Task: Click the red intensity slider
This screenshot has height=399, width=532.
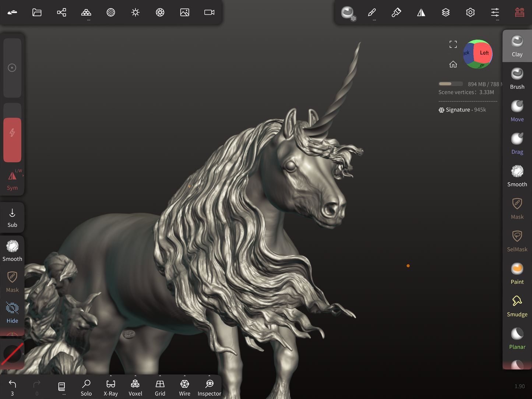Action: (x=12, y=140)
